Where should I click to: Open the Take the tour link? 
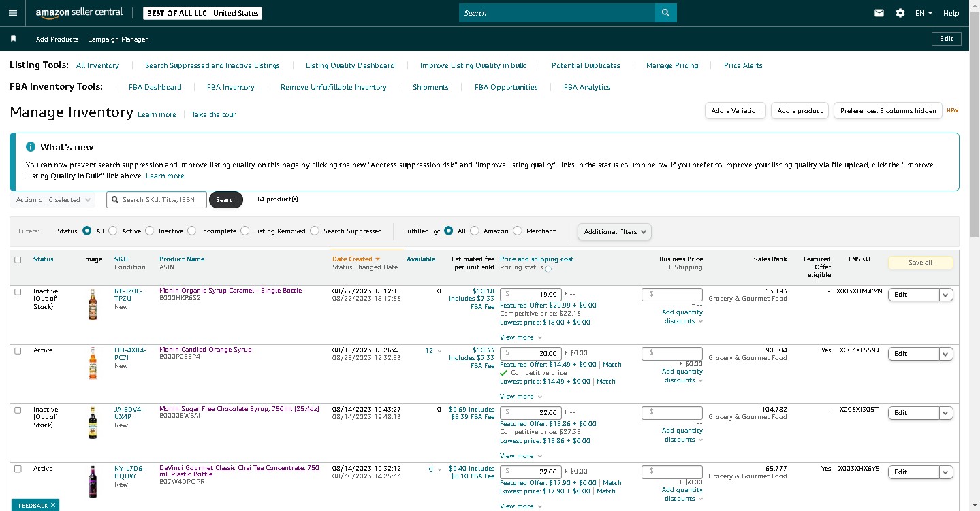coord(213,114)
